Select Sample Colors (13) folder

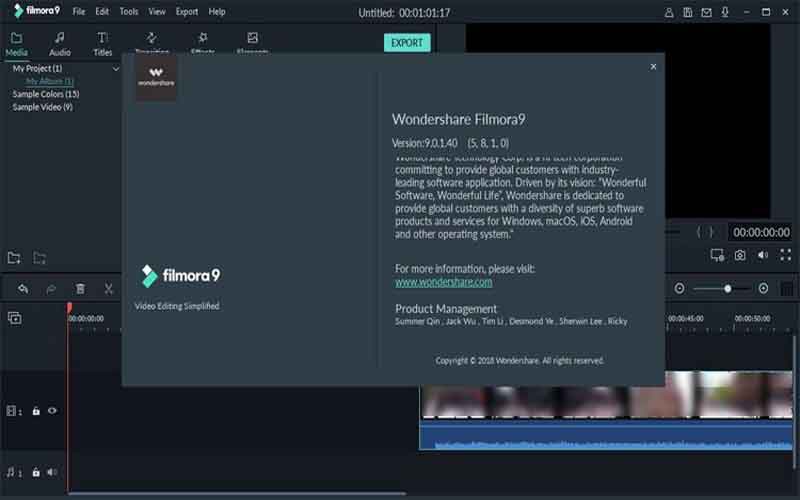[x=46, y=94]
